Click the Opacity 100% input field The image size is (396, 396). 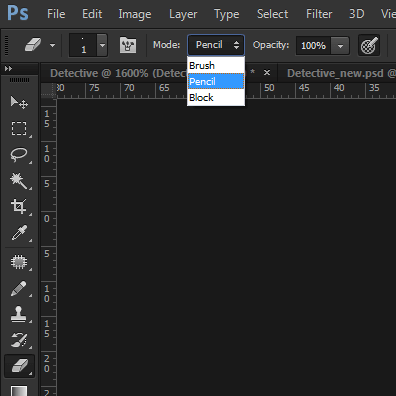(314, 46)
